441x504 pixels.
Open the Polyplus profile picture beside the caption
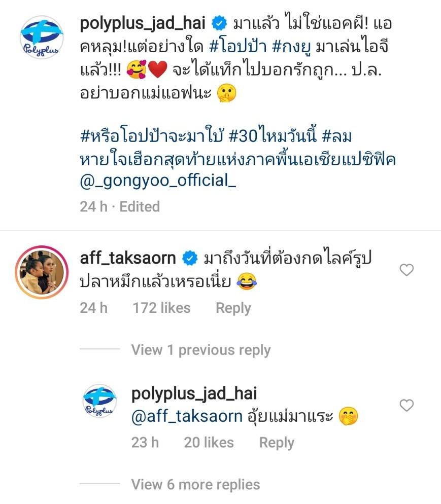point(42,38)
